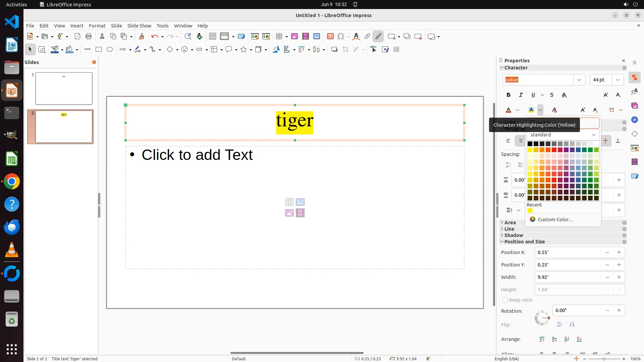Select slide 1 thumbnail
The image size is (644, 362).
click(x=64, y=88)
